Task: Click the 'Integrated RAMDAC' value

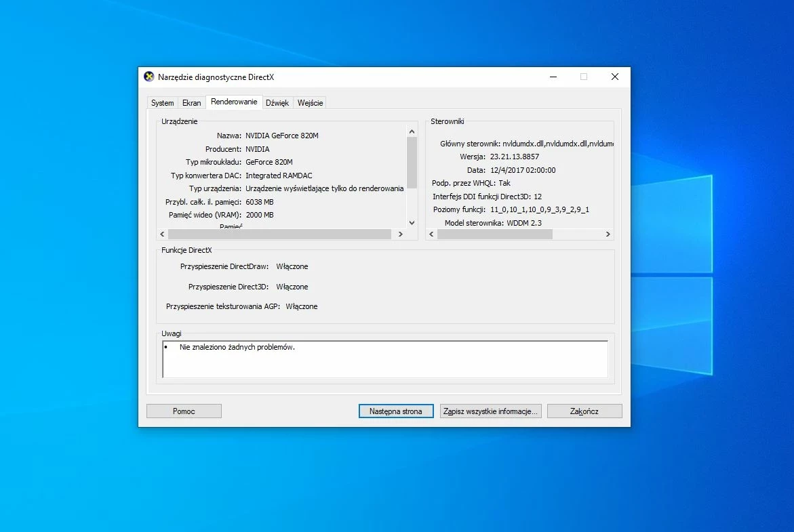Action: 279,176
